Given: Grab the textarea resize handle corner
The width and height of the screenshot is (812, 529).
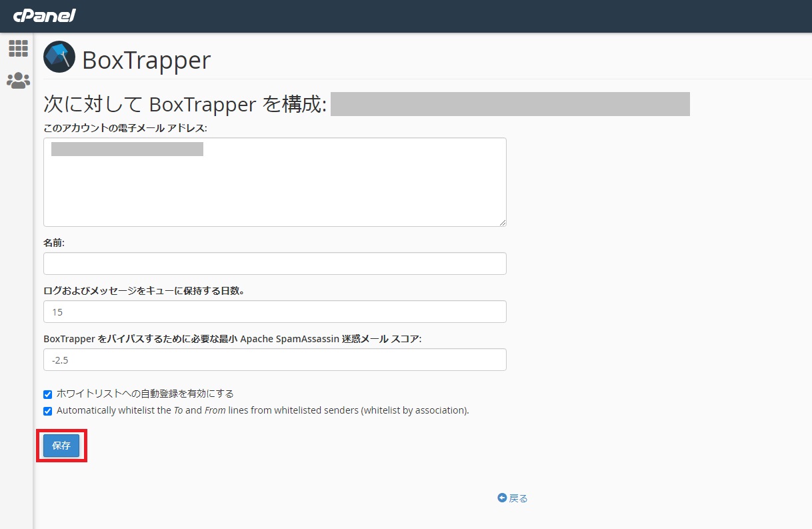Looking at the screenshot, I should pos(502,222).
